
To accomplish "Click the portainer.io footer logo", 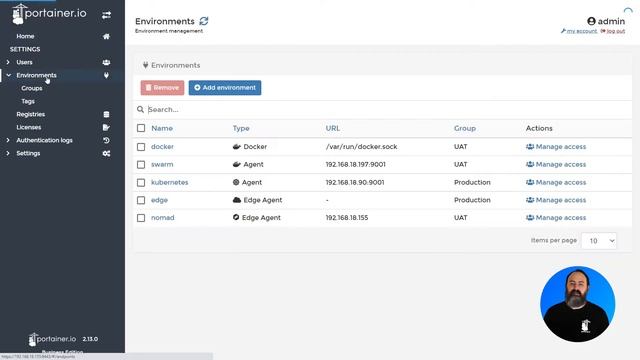I will pos(52,339).
